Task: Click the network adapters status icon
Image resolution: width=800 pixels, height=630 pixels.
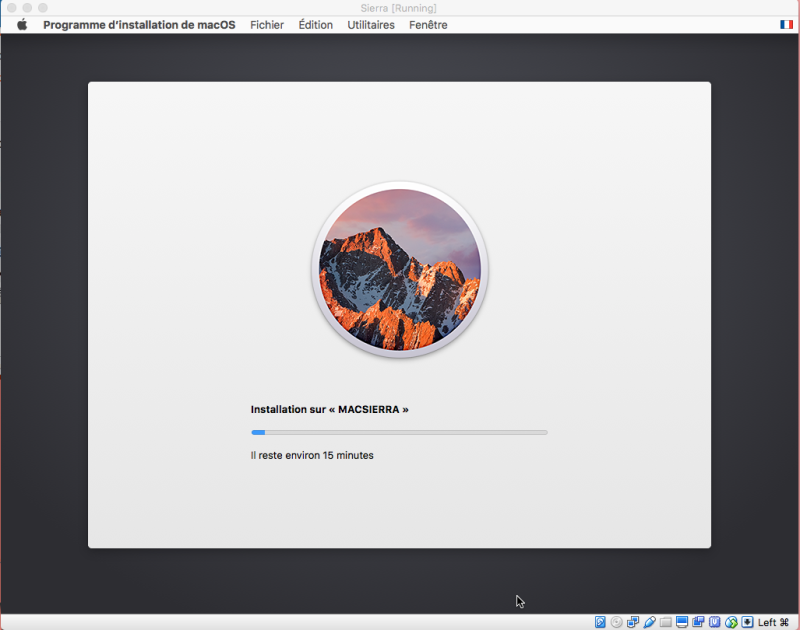Action: 633,622
